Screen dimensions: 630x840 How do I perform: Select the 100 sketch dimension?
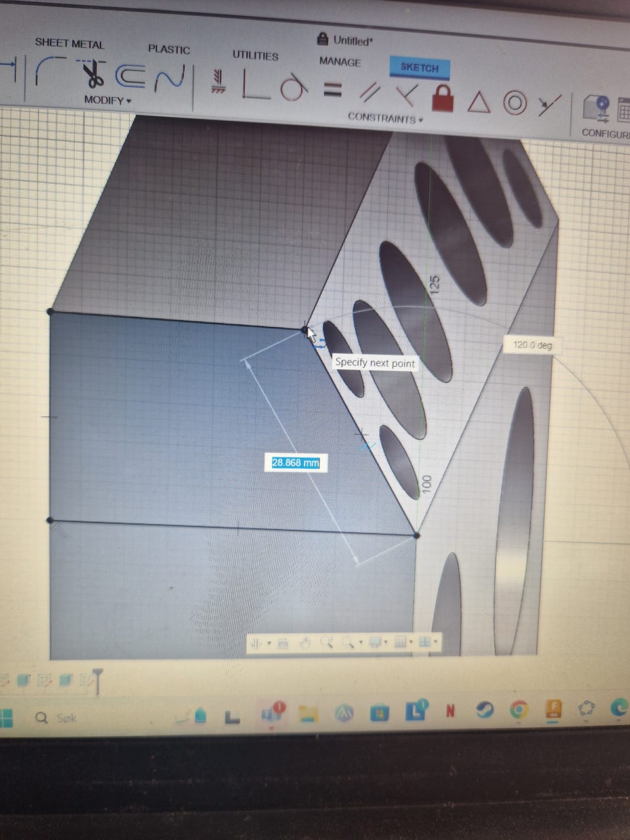tap(426, 484)
